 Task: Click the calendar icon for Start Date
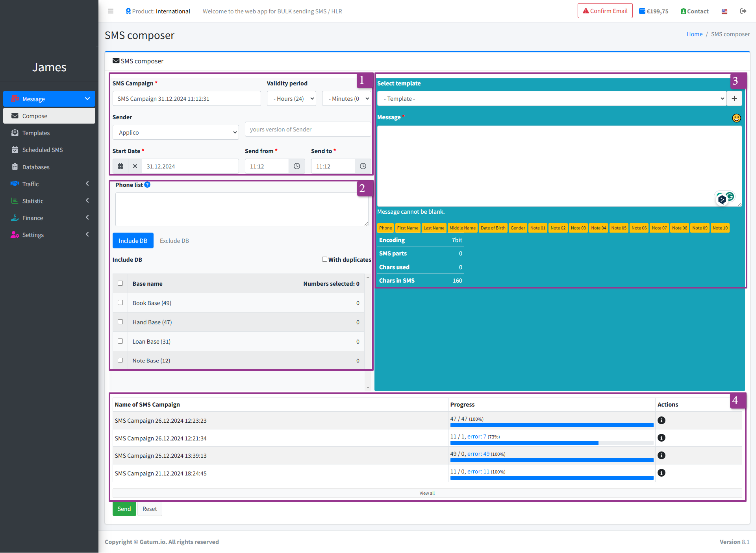(120, 166)
